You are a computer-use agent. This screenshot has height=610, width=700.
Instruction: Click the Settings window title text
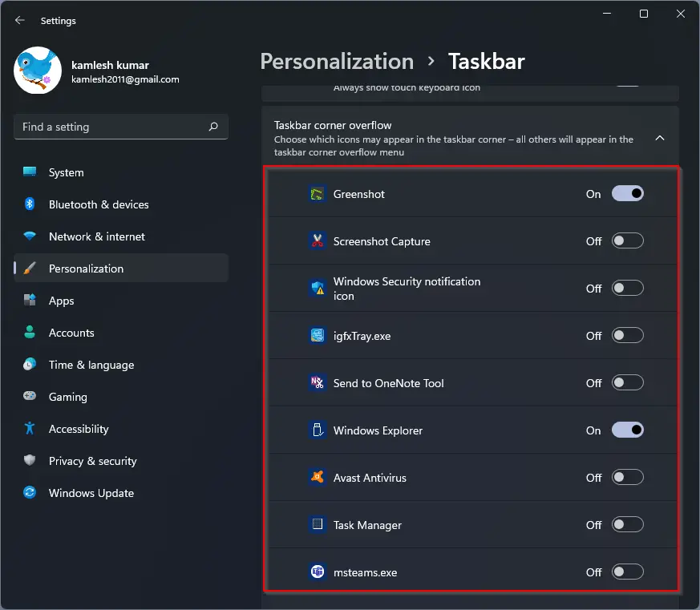(58, 21)
